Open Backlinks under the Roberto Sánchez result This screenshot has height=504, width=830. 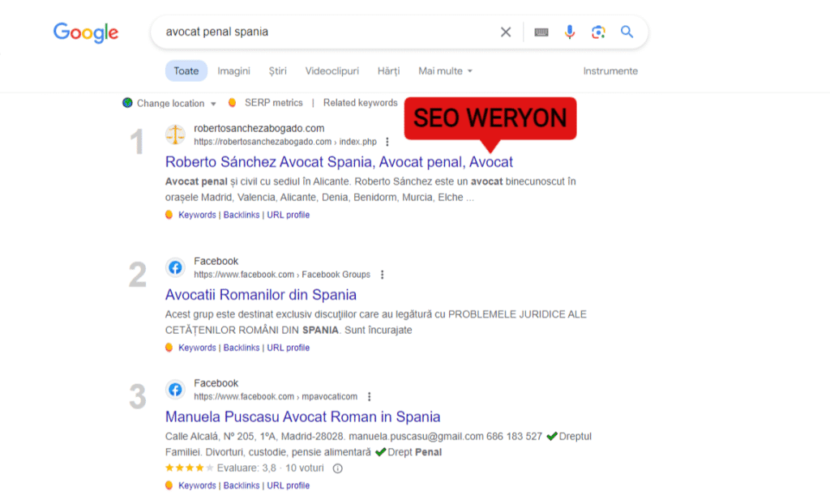[241, 214]
